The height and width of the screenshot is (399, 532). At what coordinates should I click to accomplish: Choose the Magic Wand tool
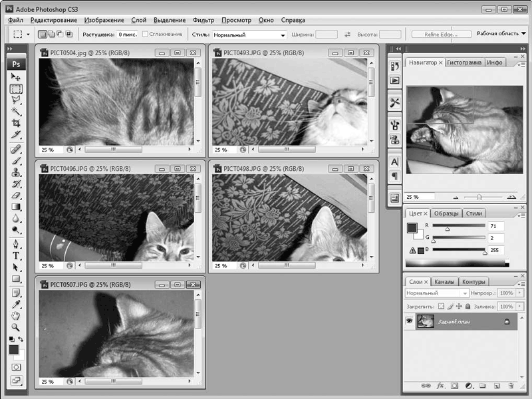click(16, 111)
